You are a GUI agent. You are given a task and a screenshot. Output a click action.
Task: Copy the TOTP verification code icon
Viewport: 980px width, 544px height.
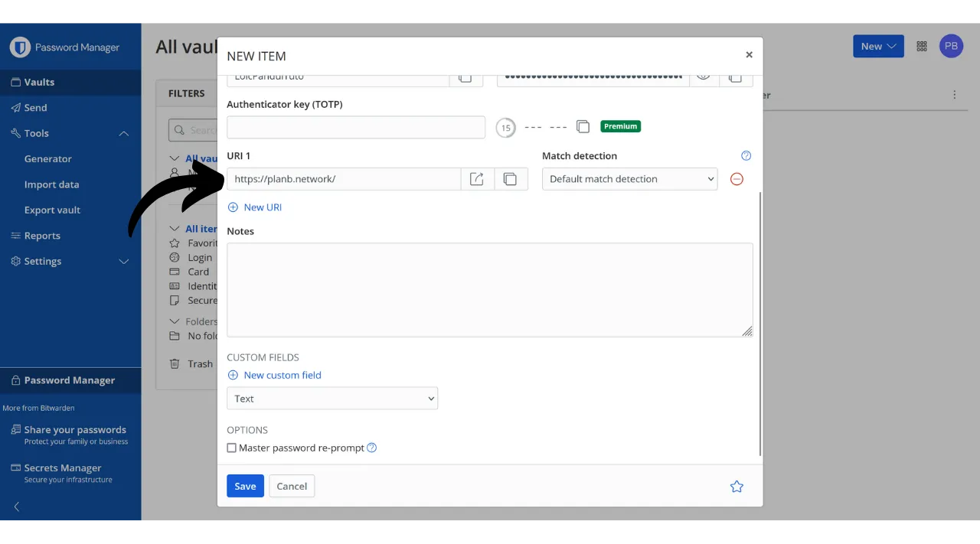pos(583,126)
